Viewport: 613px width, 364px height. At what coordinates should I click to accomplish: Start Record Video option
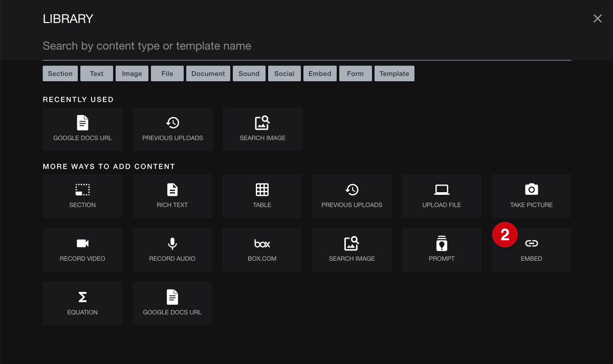pos(82,249)
